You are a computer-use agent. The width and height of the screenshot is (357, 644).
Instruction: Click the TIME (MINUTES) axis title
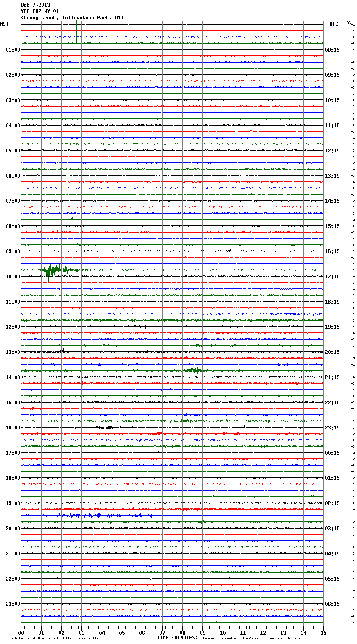pyautogui.click(x=177, y=638)
